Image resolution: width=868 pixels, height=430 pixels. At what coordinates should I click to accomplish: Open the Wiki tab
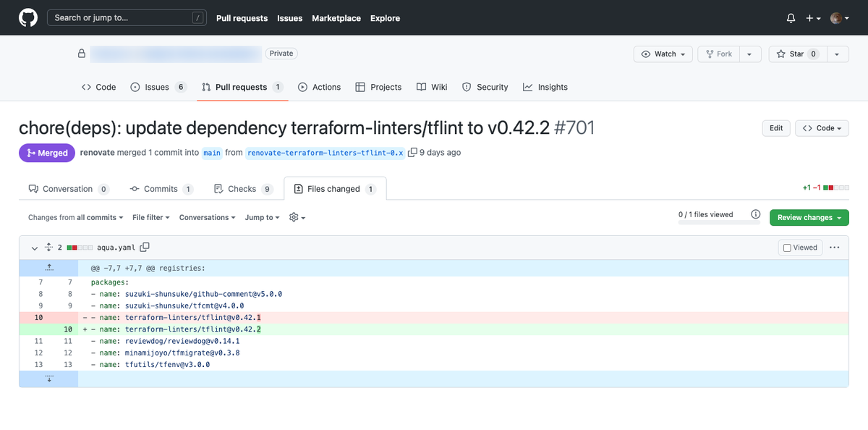(x=432, y=87)
